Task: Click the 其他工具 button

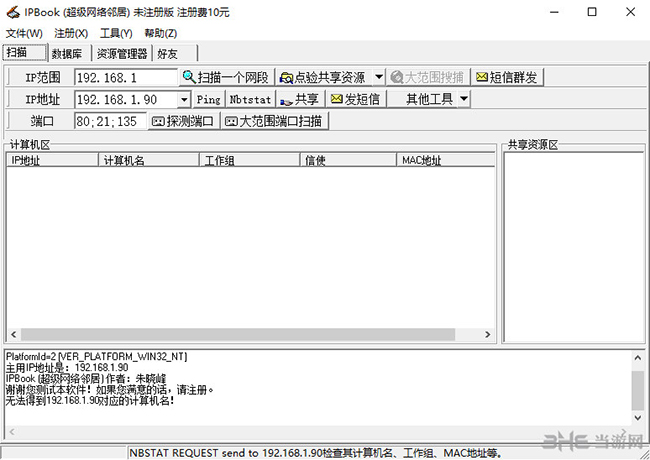Action: (422, 99)
